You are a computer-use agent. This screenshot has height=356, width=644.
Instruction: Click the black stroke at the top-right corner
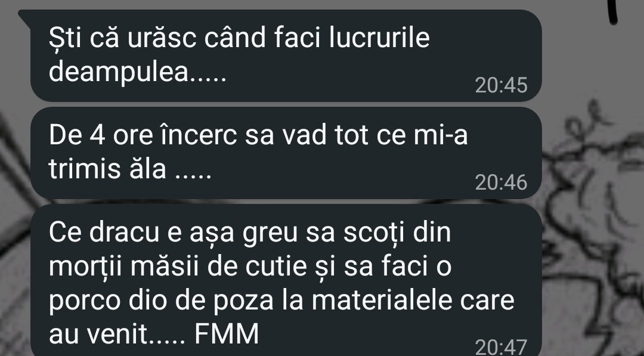612,11
